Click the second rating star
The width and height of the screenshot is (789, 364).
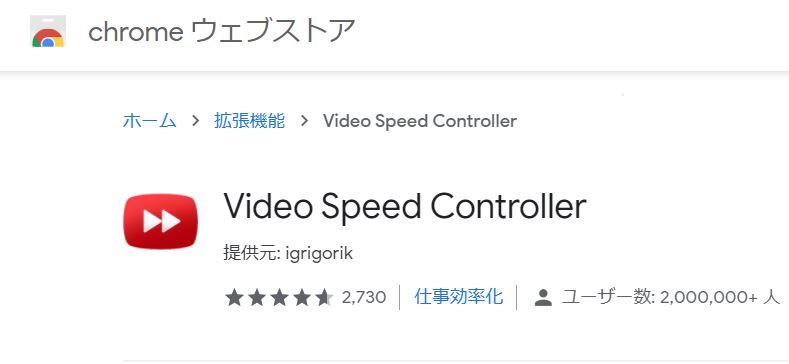(x=257, y=297)
